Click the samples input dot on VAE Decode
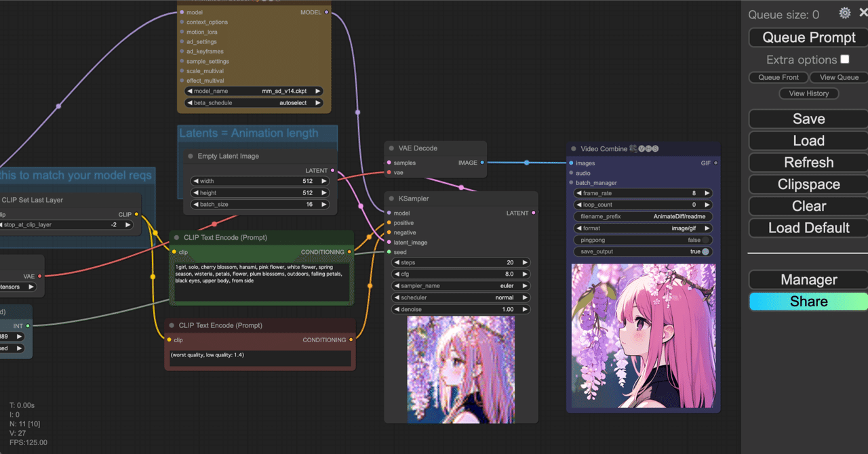Screen dimensions: 868x454 (x=389, y=163)
